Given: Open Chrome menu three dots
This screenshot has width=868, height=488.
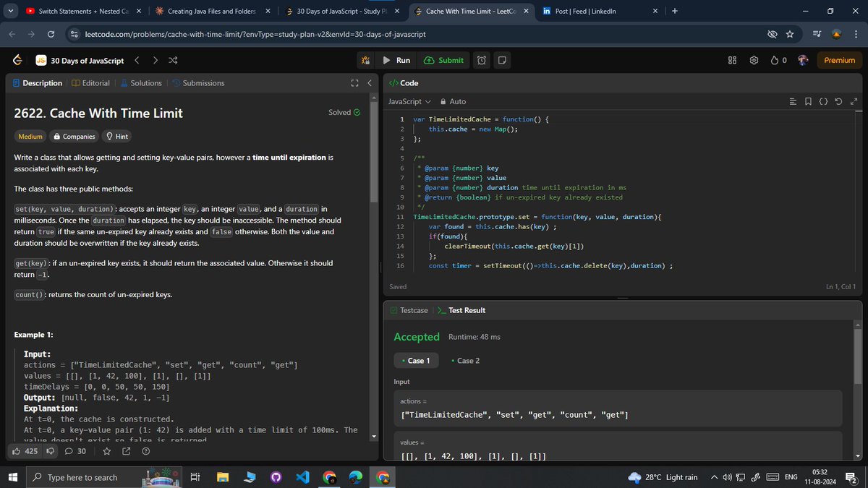Looking at the screenshot, I should pyautogui.click(x=856, y=35).
